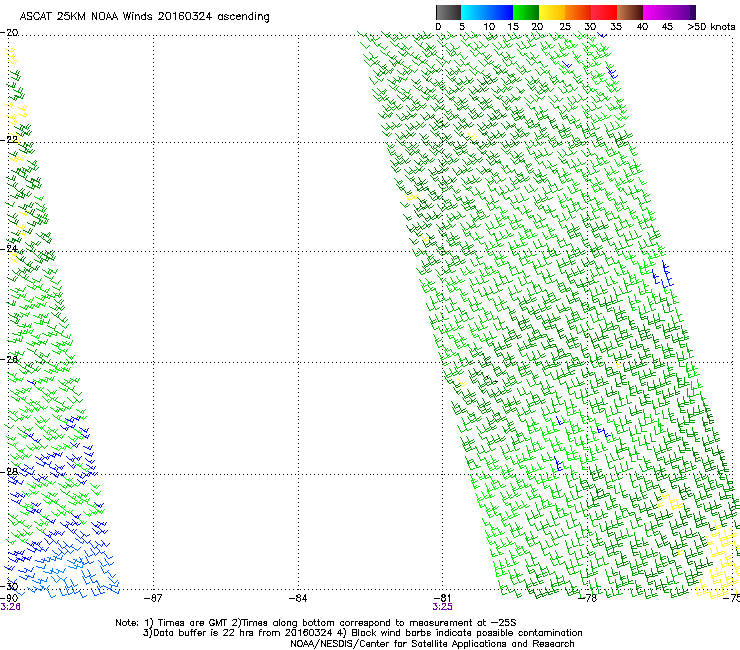Click the '-24' latitude axis label
This screenshot has width=740, height=650.
click(x=9, y=249)
